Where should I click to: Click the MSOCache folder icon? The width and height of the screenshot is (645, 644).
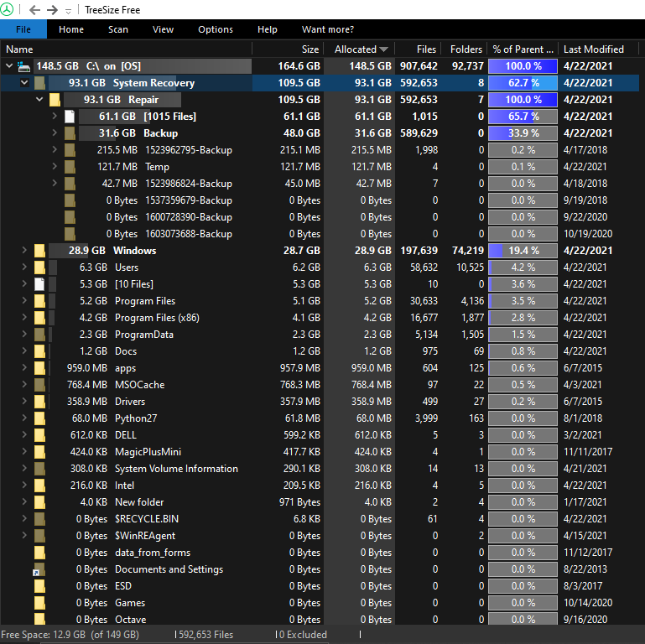point(40,385)
